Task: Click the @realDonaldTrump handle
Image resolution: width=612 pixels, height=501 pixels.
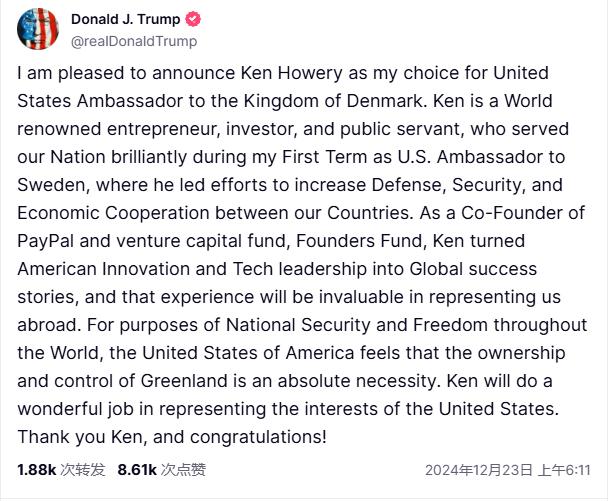Action: pyautogui.click(x=134, y=41)
